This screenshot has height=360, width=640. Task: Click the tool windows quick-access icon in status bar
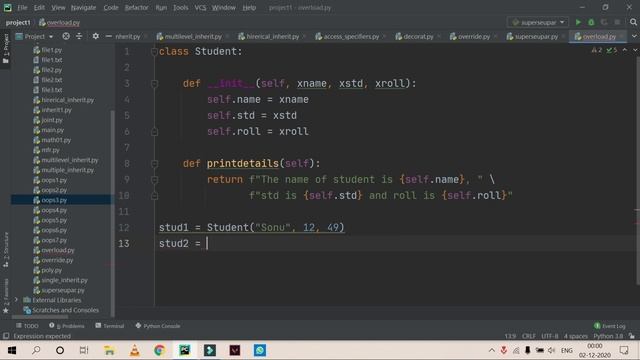click(6, 336)
